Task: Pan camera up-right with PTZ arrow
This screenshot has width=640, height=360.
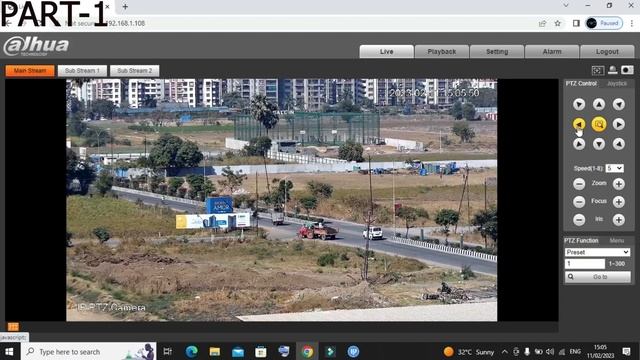Action: [x=619, y=104]
